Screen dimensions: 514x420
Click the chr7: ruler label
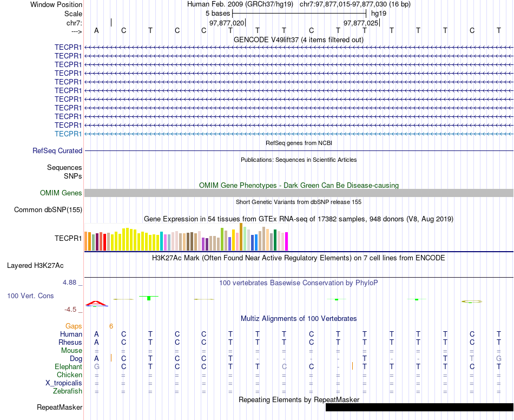(75, 23)
